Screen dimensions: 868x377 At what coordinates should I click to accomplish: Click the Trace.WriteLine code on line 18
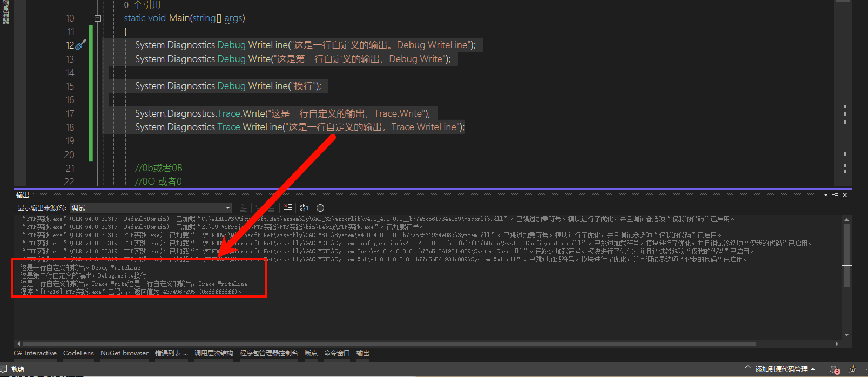pos(300,127)
